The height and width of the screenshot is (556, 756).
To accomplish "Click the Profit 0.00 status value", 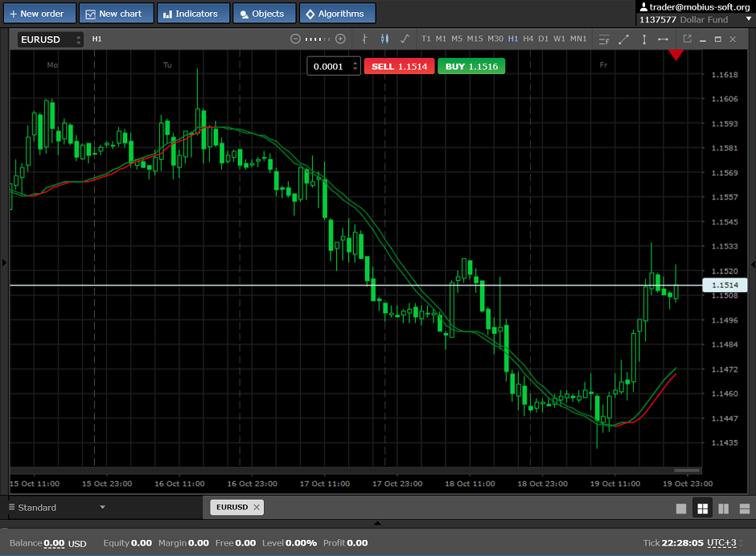I will pyautogui.click(x=345, y=543).
